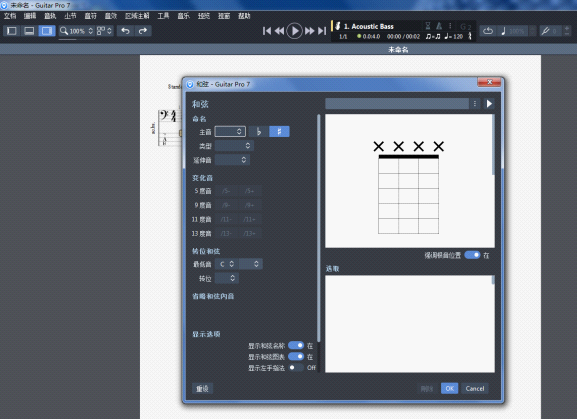Click the left panel vertical scrollbar in dialog
The width and height of the screenshot is (577, 419).
[x=319, y=228]
